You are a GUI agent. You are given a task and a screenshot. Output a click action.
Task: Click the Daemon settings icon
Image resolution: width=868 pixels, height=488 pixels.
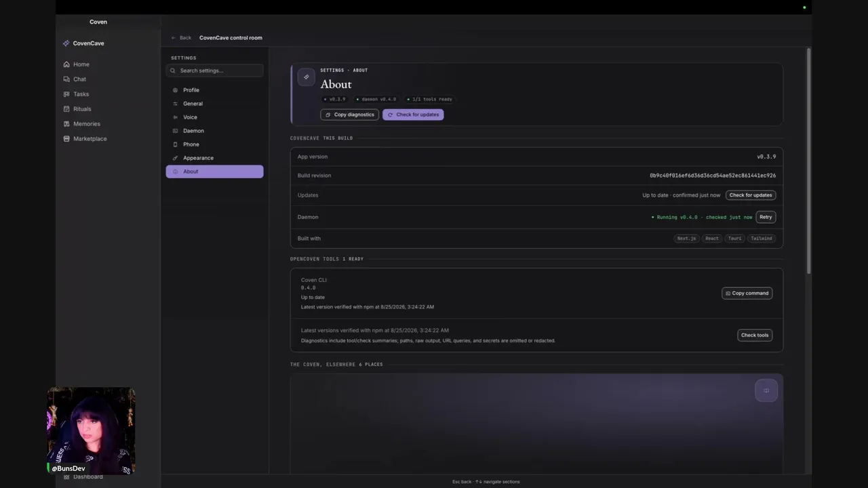[176, 131]
